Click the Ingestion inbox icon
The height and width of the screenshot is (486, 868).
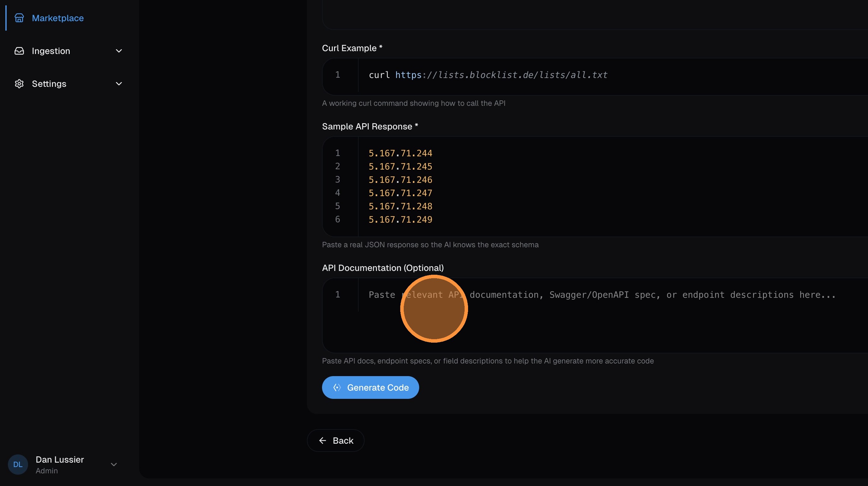tap(19, 51)
